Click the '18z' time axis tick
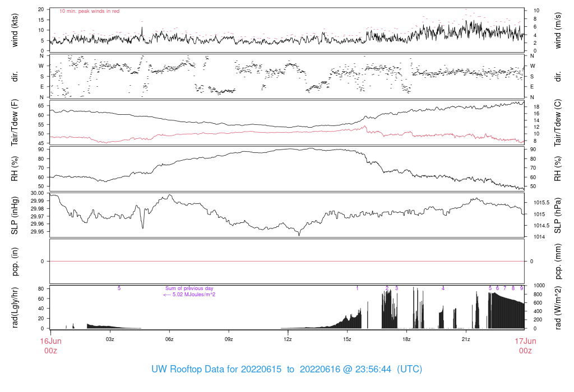Image resolution: width=574 pixels, height=392 pixels. tap(406, 339)
